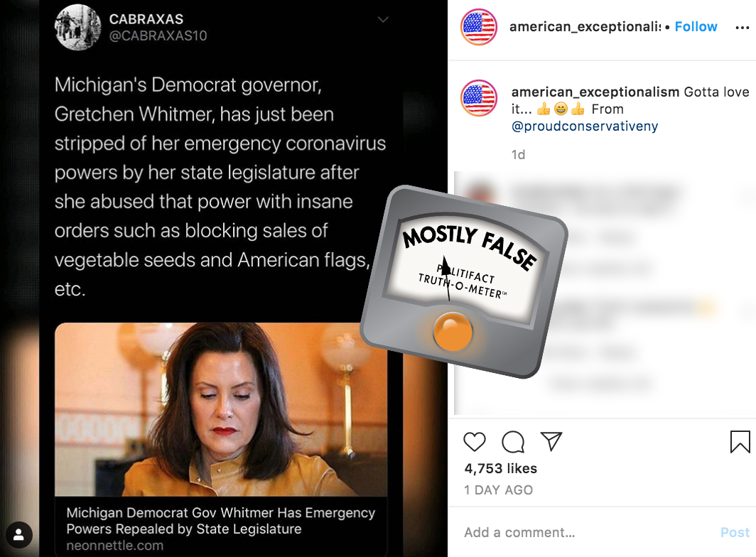Follow the american_exceptionalism account

point(696,26)
